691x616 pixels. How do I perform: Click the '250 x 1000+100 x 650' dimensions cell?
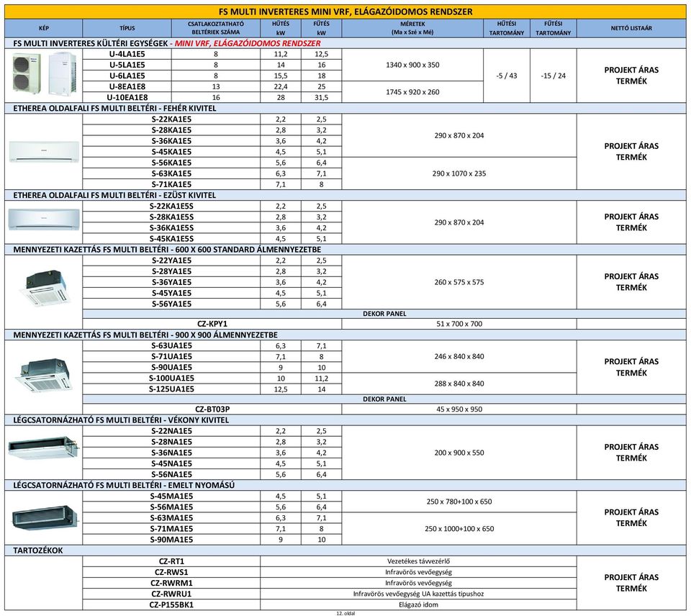[x=459, y=529]
